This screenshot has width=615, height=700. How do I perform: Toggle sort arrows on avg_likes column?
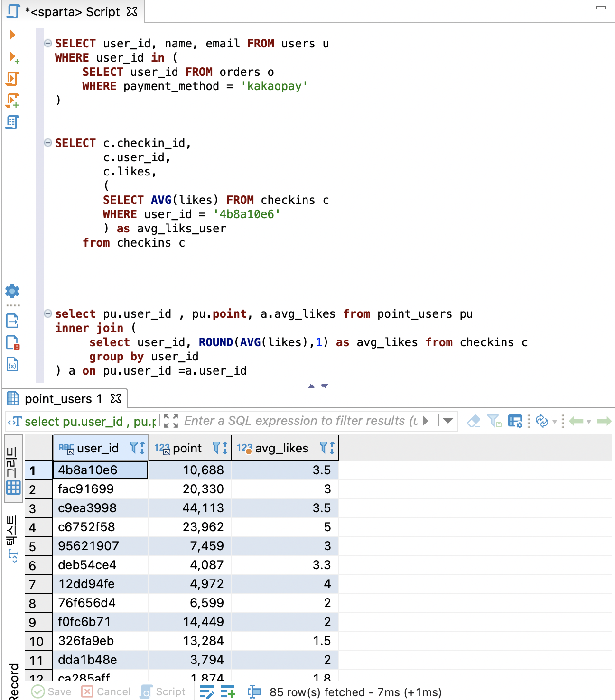(x=332, y=448)
